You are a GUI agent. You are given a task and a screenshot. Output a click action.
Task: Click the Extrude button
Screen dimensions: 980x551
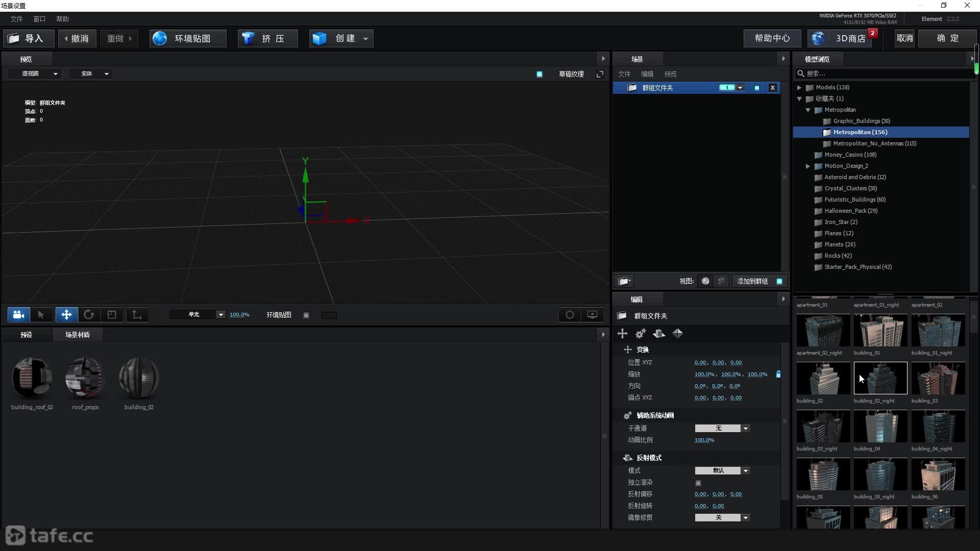pyautogui.click(x=268, y=38)
